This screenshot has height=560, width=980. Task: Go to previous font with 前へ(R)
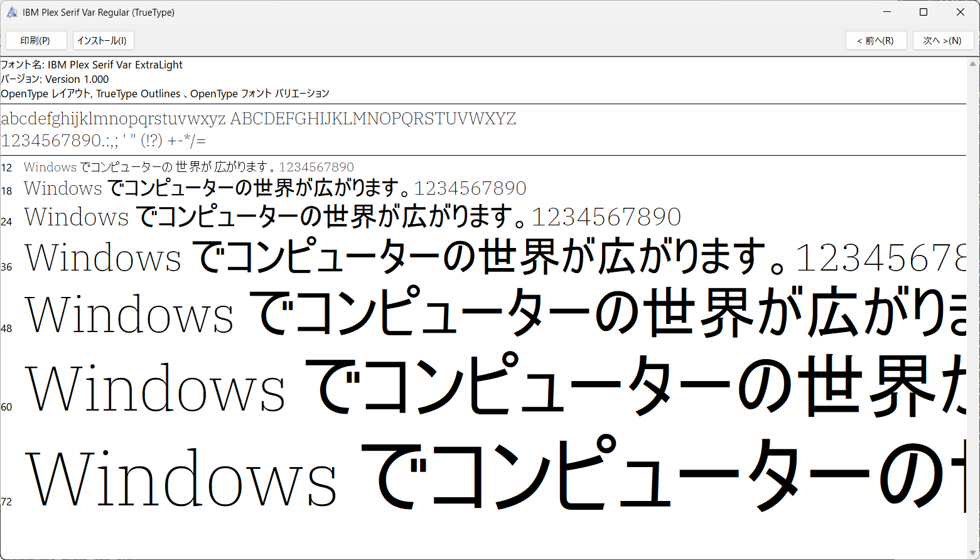tap(876, 41)
